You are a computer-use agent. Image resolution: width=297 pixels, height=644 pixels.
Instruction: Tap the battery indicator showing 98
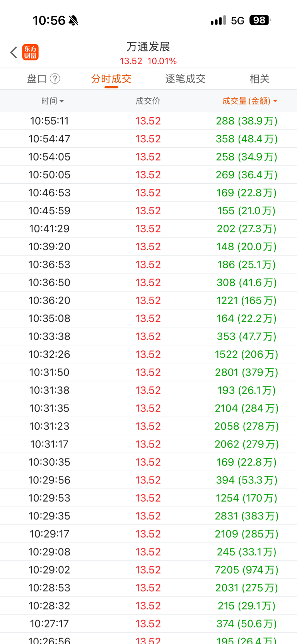tap(260, 20)
